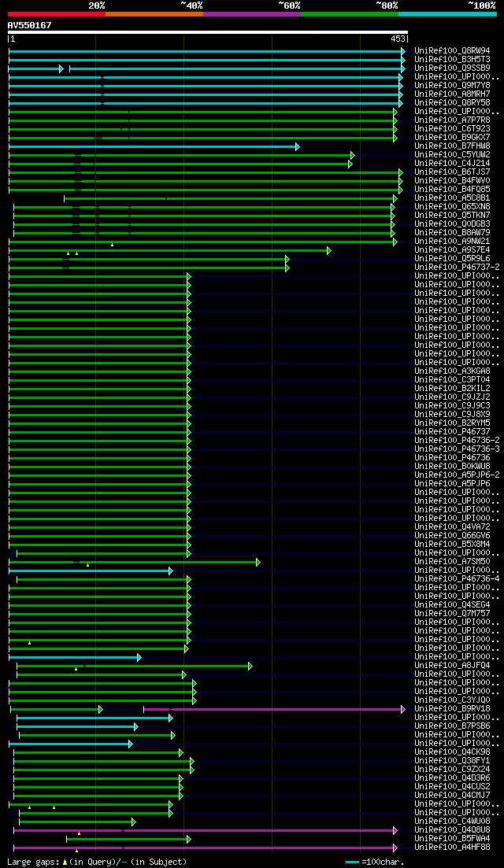Screen dimensions: 504x868
Task: Open hit UniRef100_Q8RY58
Action: click(452, 104)
